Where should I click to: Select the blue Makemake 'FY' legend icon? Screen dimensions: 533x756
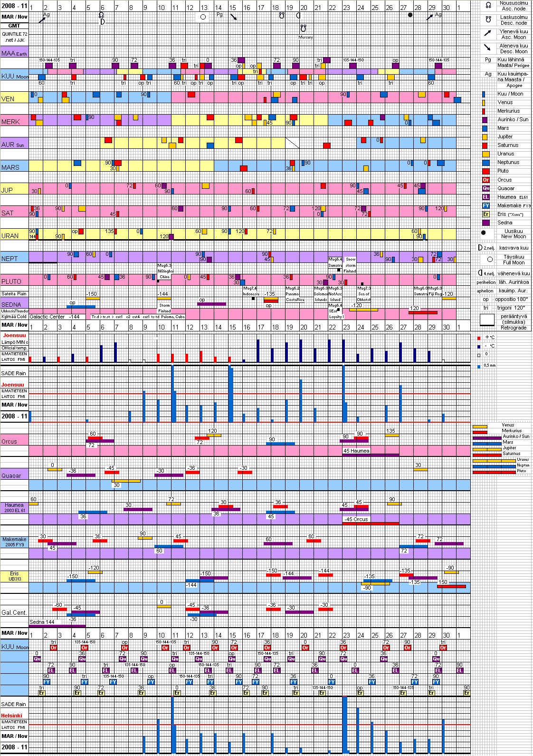[x=485, y=205]
